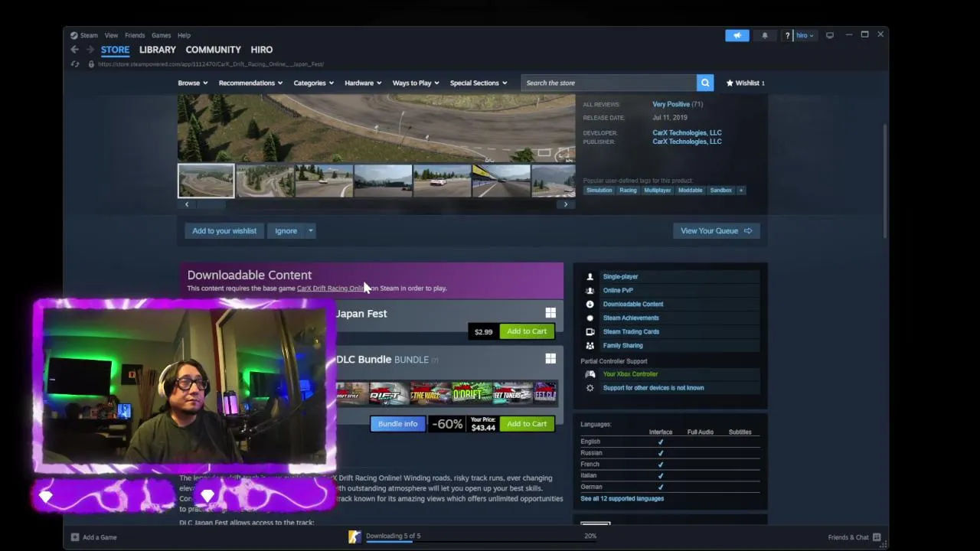980x551 pixels.
Task: Click the Bundle info button
Action: coord(397,424)
